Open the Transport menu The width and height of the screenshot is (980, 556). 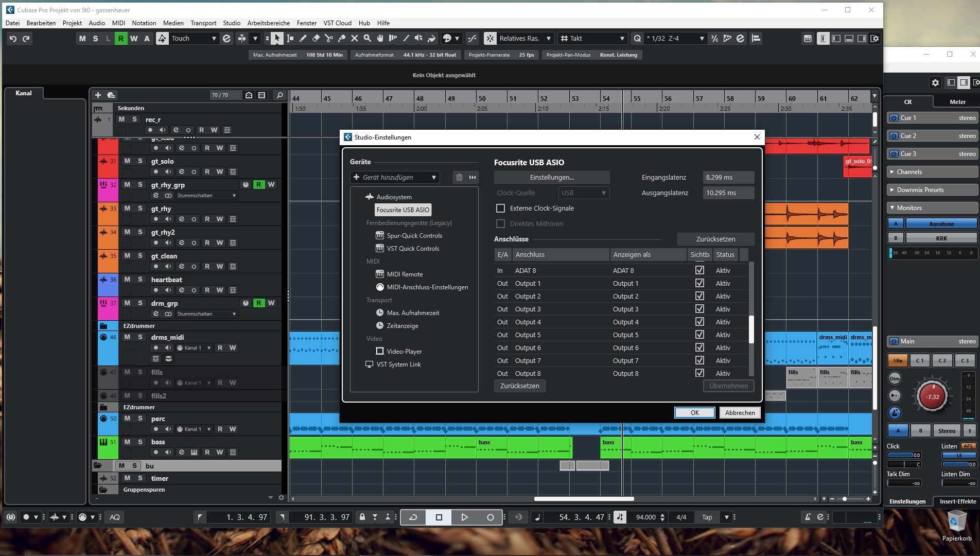tap(203, 23)
